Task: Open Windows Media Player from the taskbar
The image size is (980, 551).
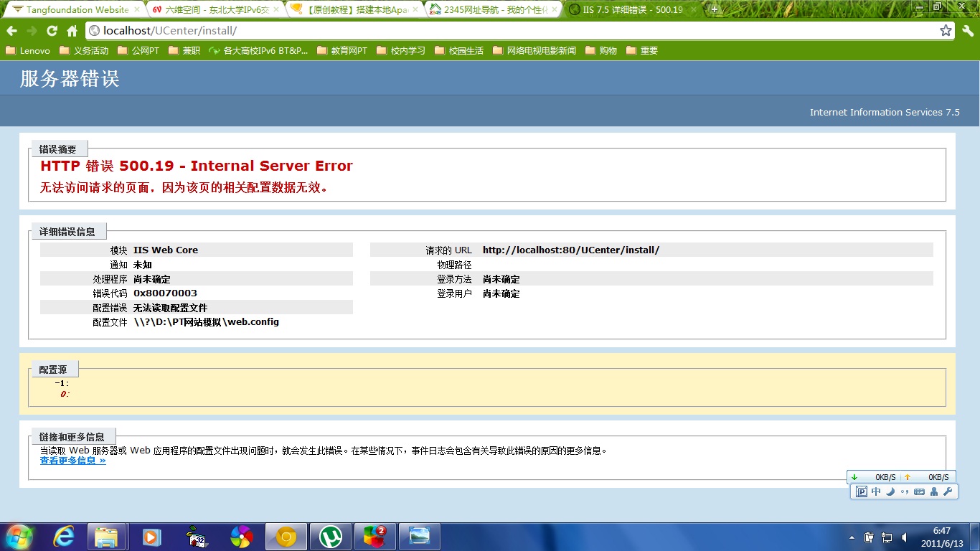Action: click(x=151, y=537)
